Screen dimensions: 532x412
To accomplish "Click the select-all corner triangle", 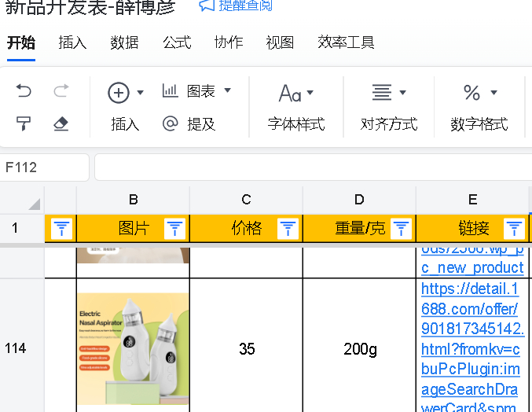I will pos(34,204).
